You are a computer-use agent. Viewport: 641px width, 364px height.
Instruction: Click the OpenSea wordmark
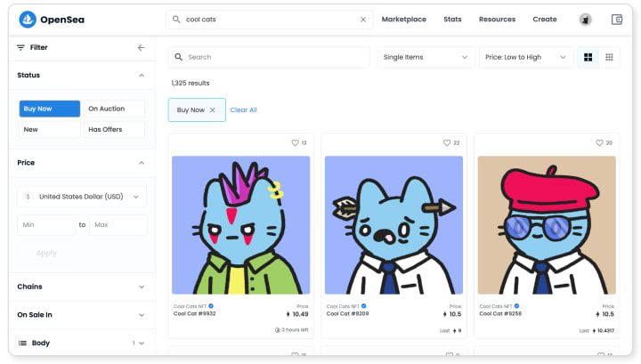[62, 20]
